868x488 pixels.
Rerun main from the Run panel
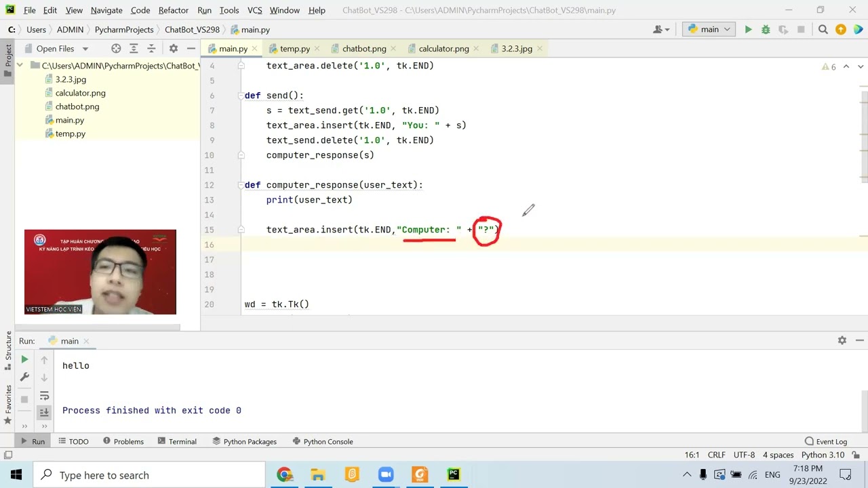coord(24,360)
